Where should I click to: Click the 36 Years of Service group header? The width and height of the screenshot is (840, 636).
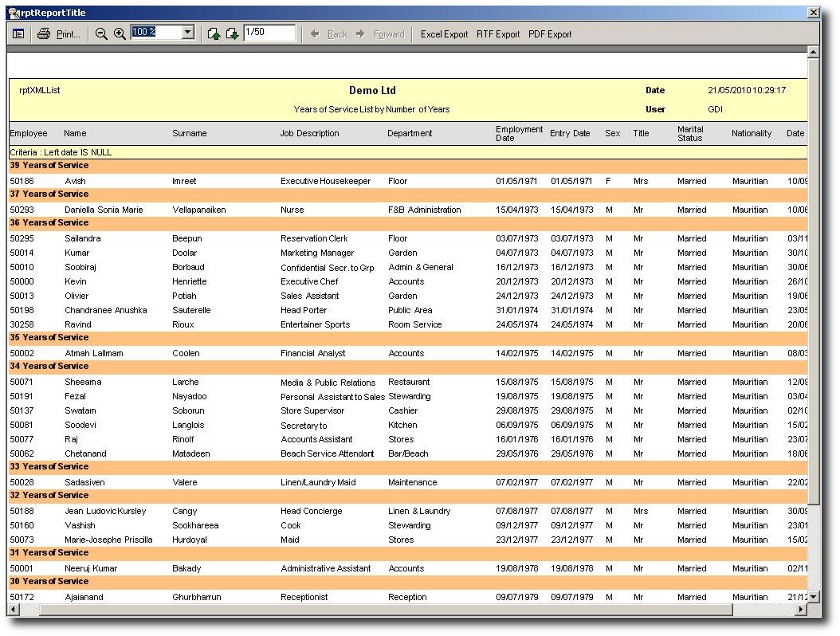click(x=49, y=222)
